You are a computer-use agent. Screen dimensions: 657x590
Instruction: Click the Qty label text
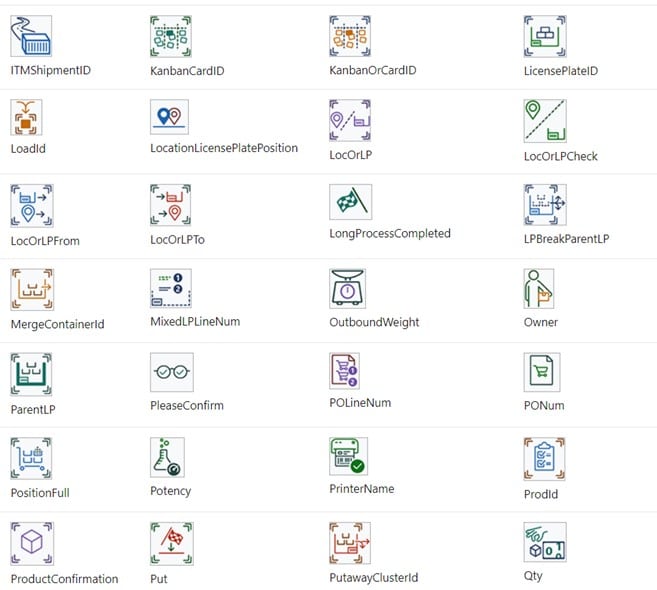[533, 576]
